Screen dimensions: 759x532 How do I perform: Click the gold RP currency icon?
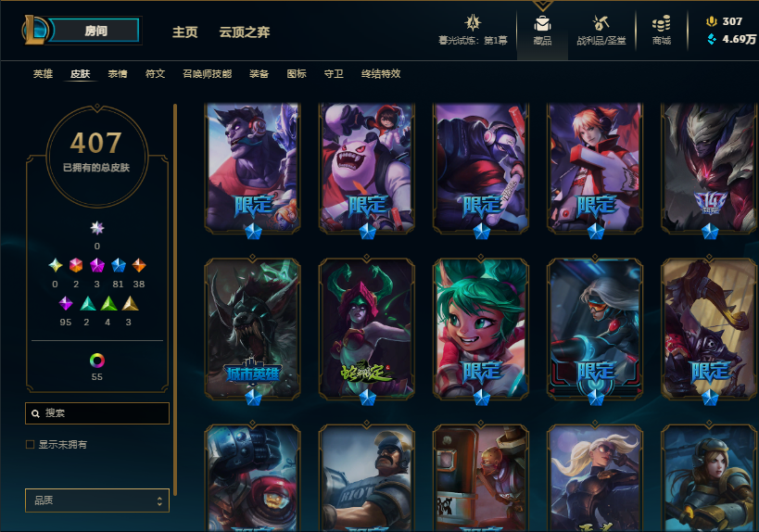click(x=711, y=21)
